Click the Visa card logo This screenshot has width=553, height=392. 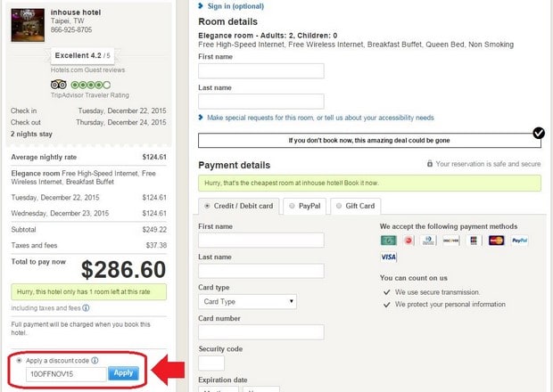(388, 257)
